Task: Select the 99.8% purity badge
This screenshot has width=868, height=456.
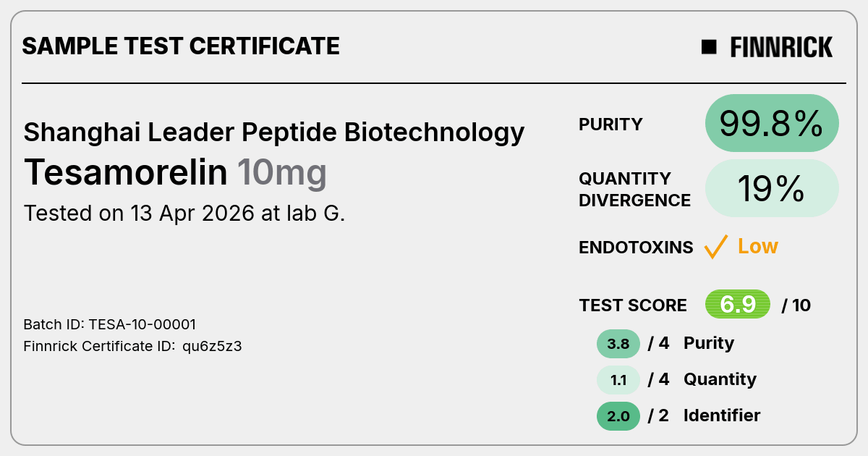Action: 772,124
